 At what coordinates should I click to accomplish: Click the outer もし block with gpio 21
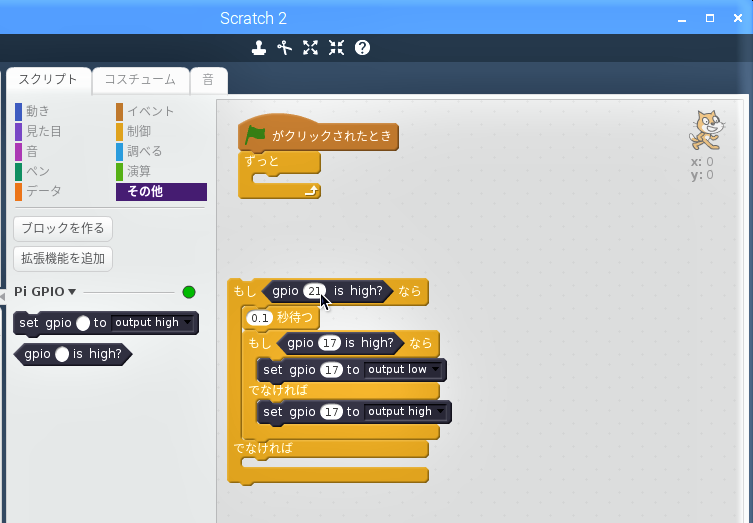point(244,291)
